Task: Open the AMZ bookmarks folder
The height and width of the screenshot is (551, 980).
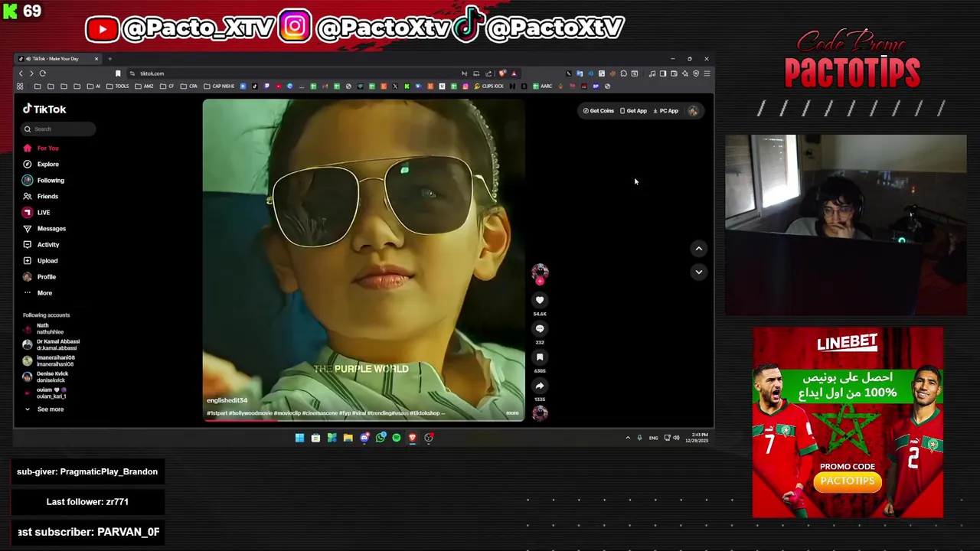Action: click(143, 86)
